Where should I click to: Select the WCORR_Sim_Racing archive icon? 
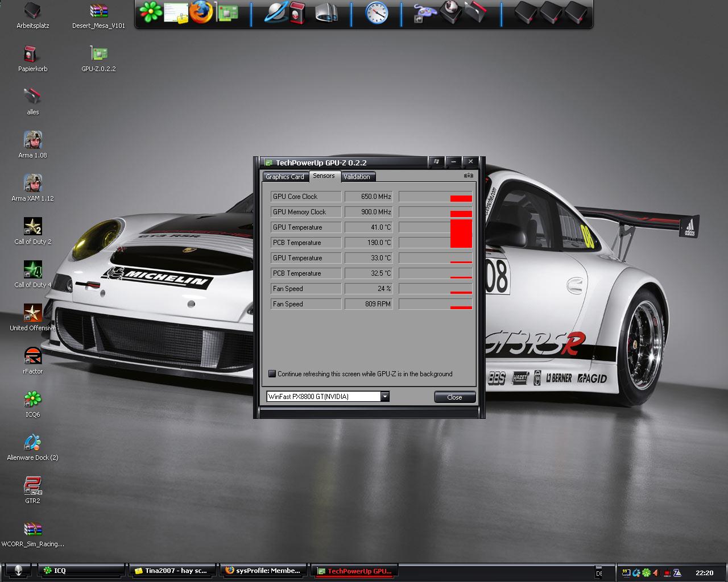(x=33, y=533)
